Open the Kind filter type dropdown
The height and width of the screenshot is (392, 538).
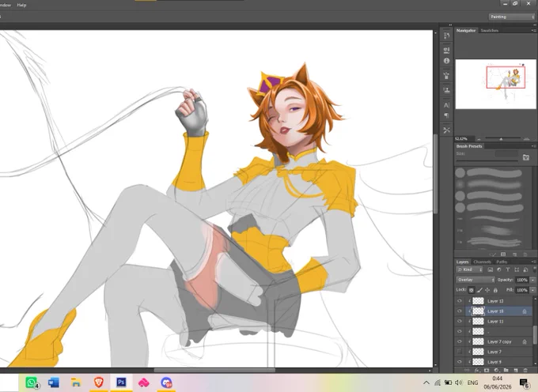tap(469, 269)
